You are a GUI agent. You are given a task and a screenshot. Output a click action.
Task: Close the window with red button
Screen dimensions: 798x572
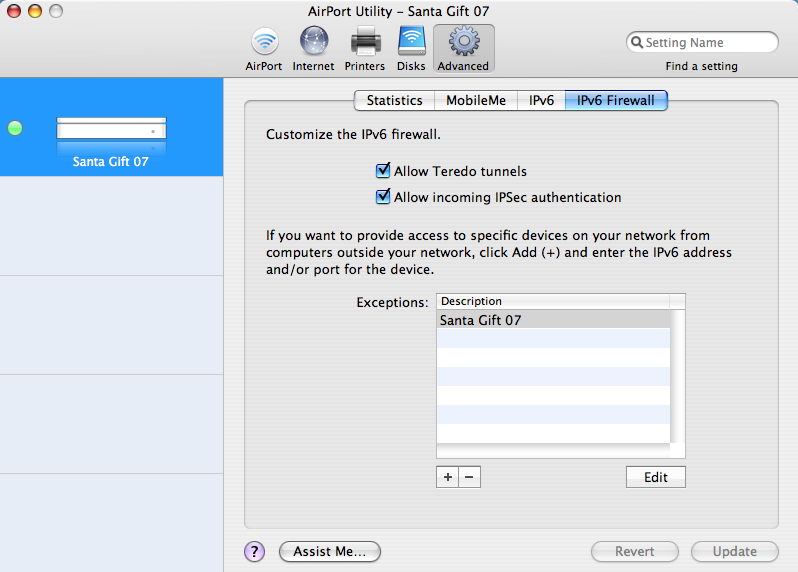pos(14,11)
